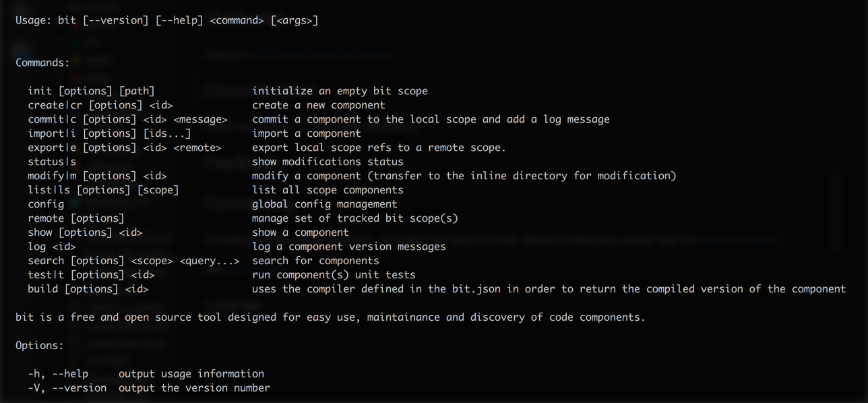This screenshot has height=403, width=868.
Task: Click the 'status|s' command text
Action: point(52,162)
